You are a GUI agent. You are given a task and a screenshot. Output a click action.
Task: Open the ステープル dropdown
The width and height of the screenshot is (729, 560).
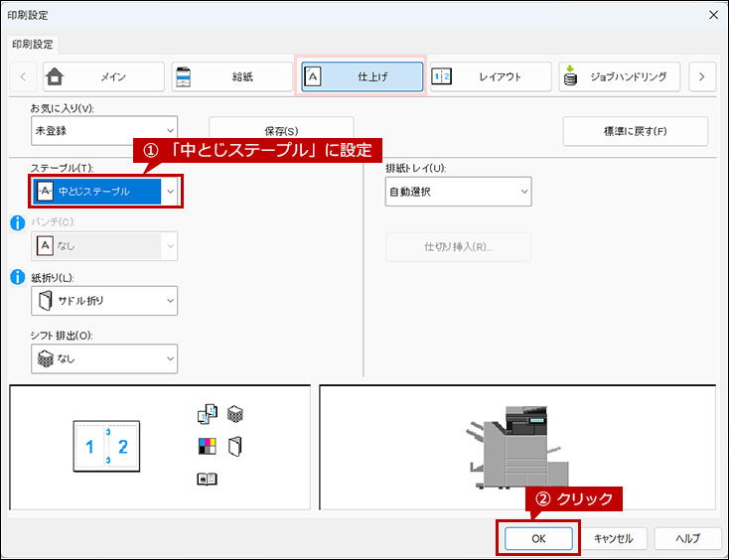click(x=104, y=191)
